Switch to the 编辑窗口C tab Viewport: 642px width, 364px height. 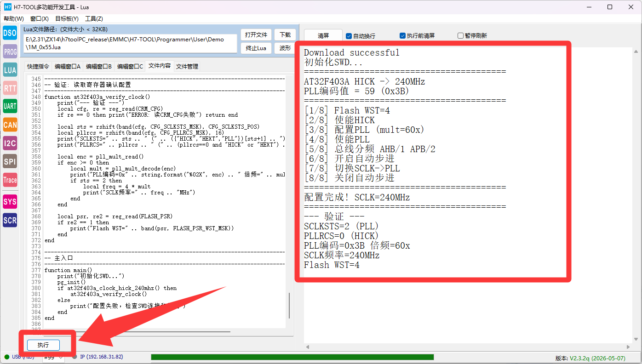point(130,67)
